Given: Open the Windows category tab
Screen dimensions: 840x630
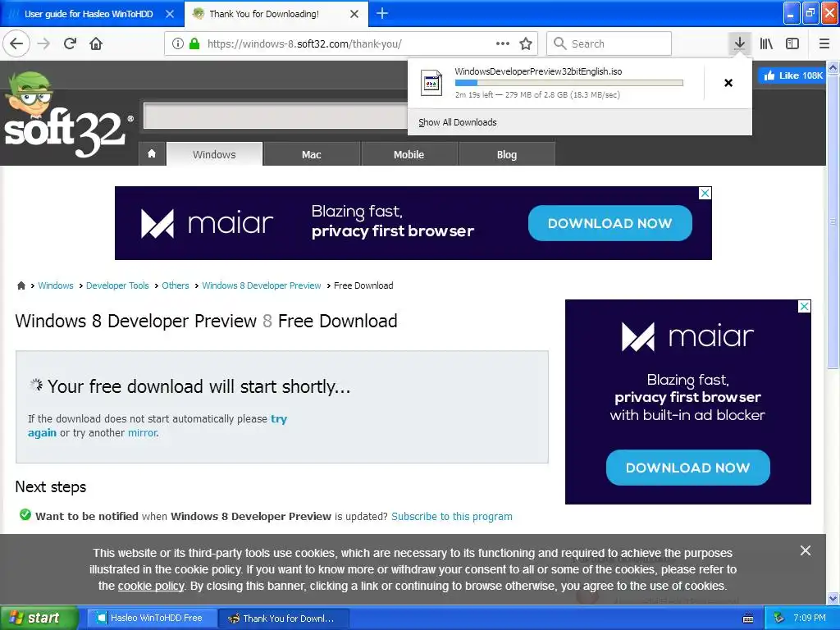Looking at the screenshot, I should coord(214,154).
